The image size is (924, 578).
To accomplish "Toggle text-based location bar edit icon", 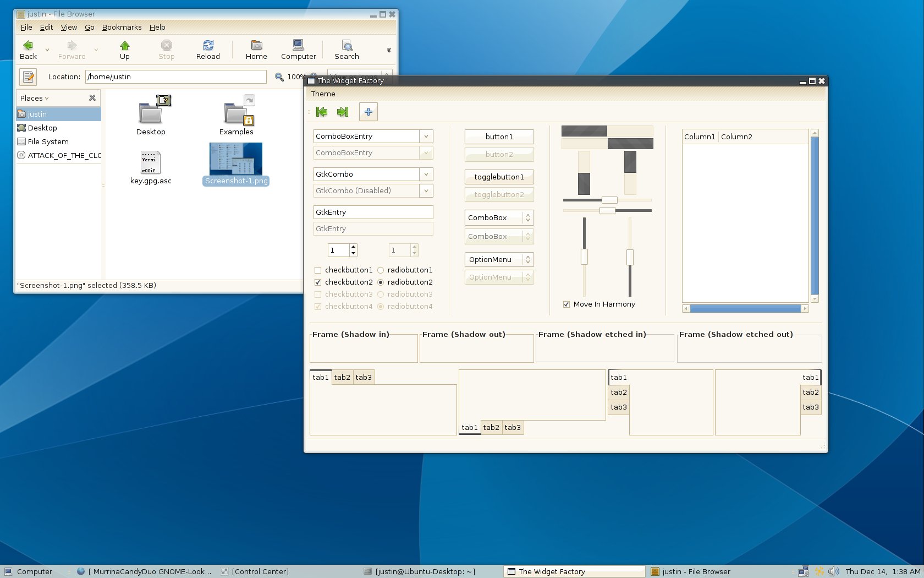I will (x=28, y=77).
